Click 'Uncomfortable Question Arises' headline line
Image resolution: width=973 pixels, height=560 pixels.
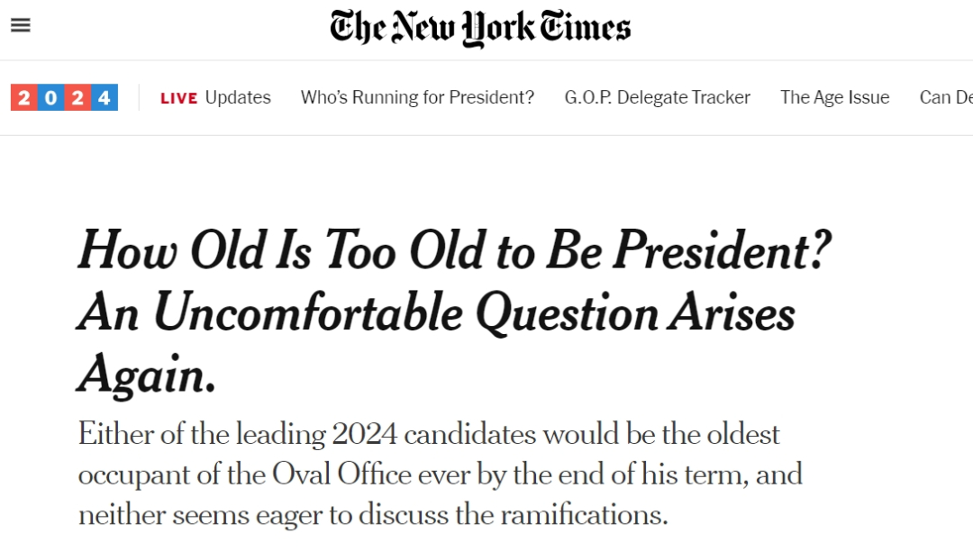pyautogui.click(x=474, y=312)
